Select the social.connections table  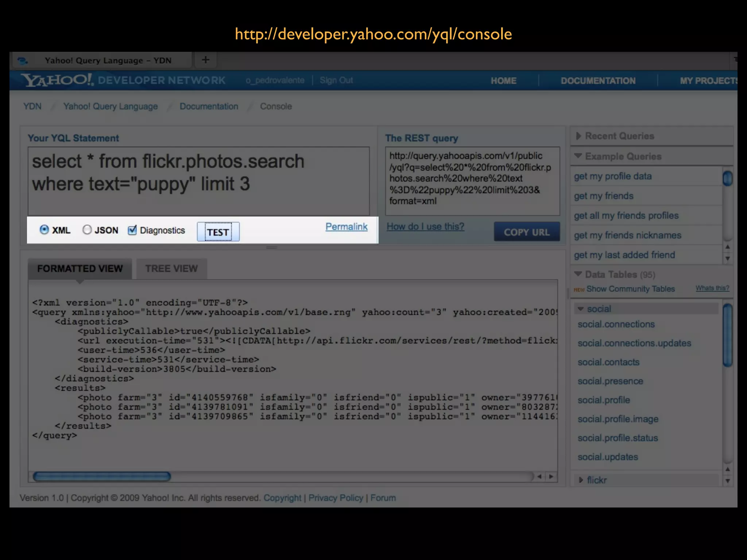[x=616, y=324]
